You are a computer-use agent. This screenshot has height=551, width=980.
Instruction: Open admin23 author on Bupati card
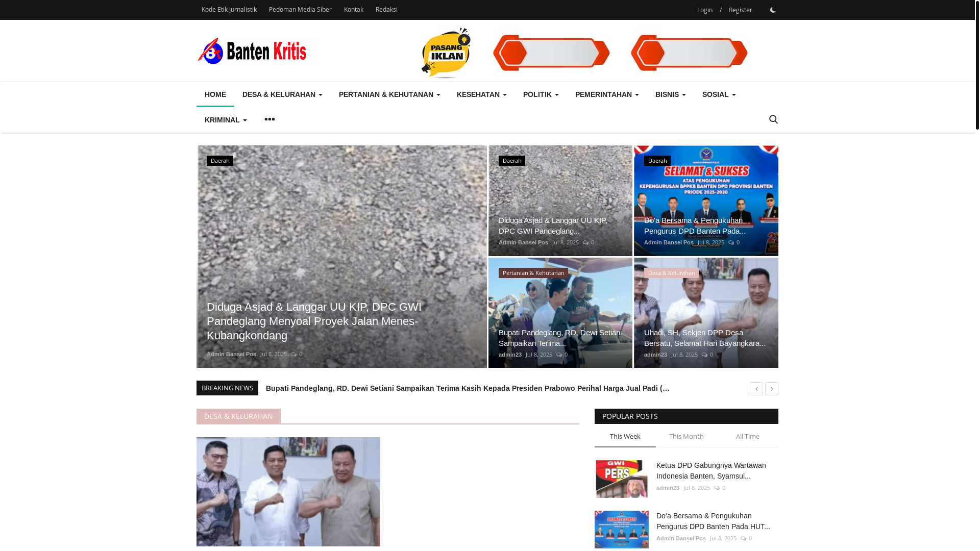pyautogui.click(x=510, y=355)
